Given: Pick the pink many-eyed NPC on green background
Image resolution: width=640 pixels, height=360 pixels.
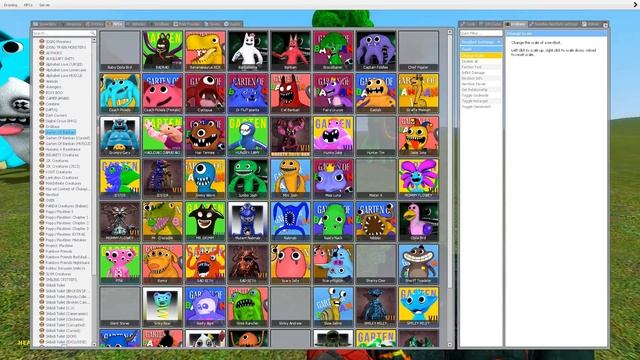Looking at the screenshot, I should coord(120,264).
